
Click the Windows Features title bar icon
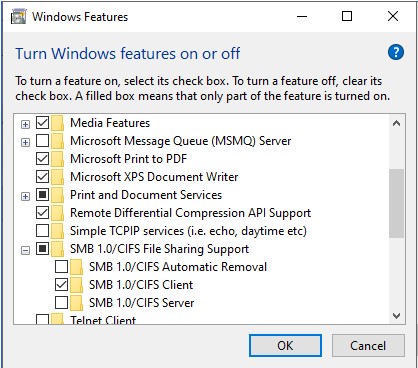click(x=18, y=17)
